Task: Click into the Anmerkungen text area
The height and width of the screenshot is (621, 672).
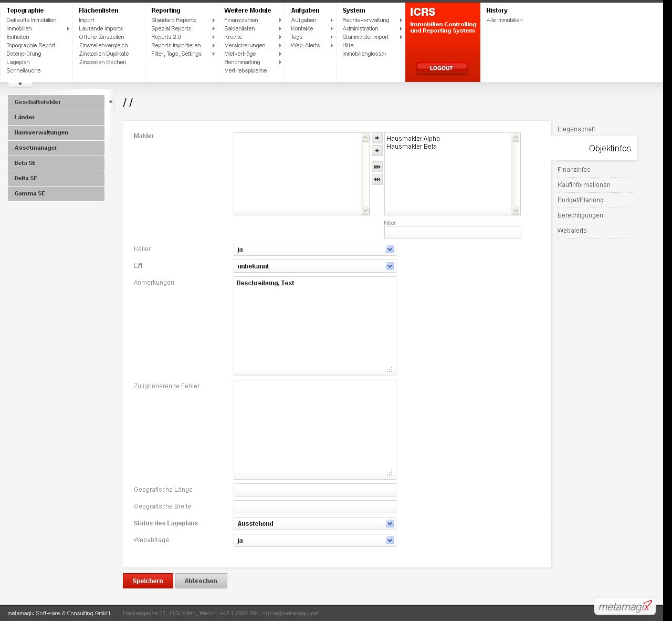Action: coord(314,326)
